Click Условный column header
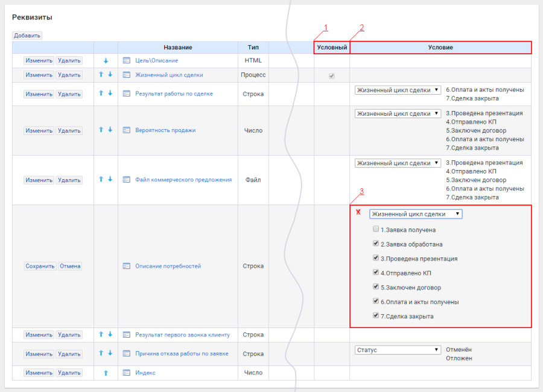 pos(332,48)
